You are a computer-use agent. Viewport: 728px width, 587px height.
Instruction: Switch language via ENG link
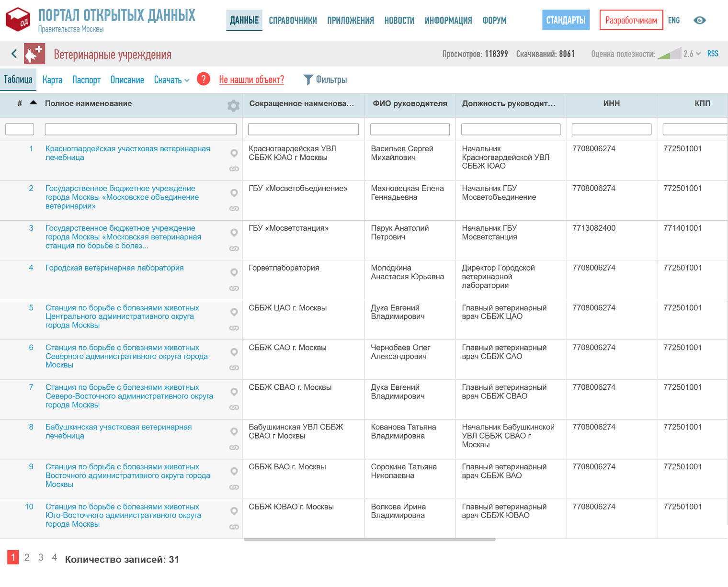tap(674, 20)
